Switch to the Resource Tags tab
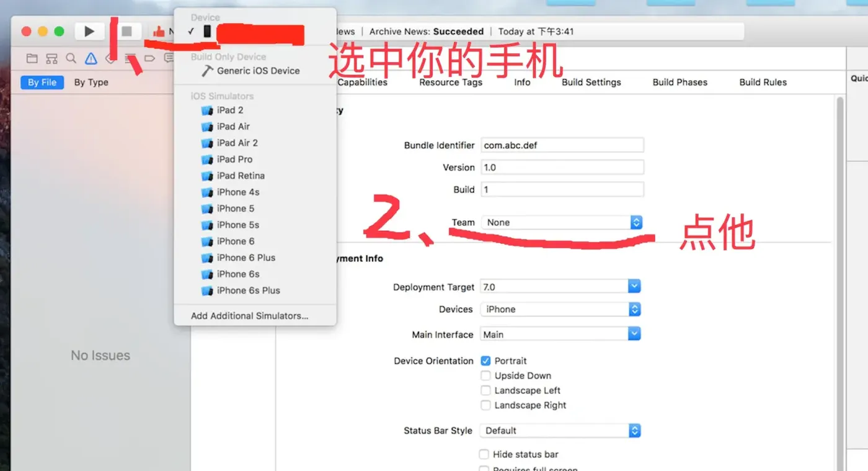This screenshot has width=868, height=471. [451, 82]
